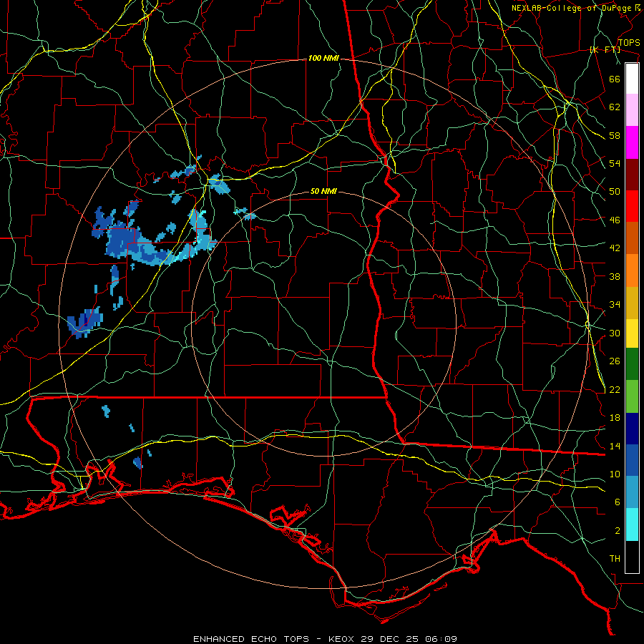This screenshot has height=644, width=644.
Task: Click the KEOX radar site identifier
Action: [343, 639]
